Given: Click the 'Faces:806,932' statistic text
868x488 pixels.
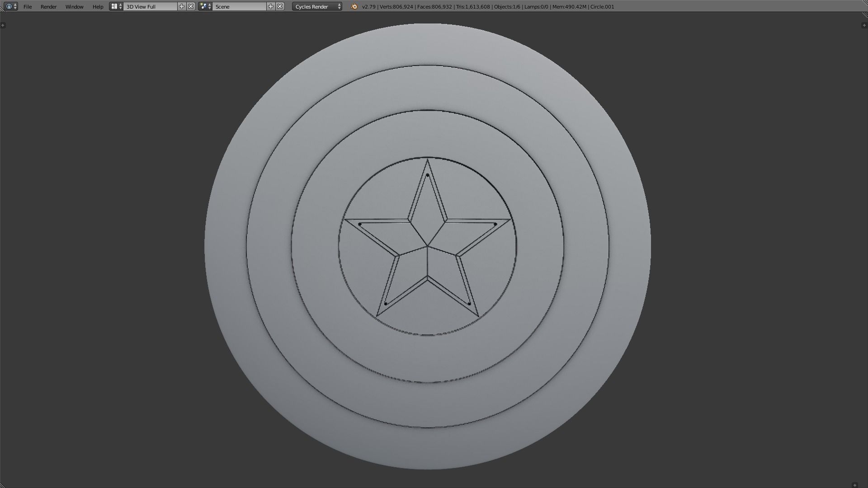Looking at the screenshot, I should (x=434, y=7).
